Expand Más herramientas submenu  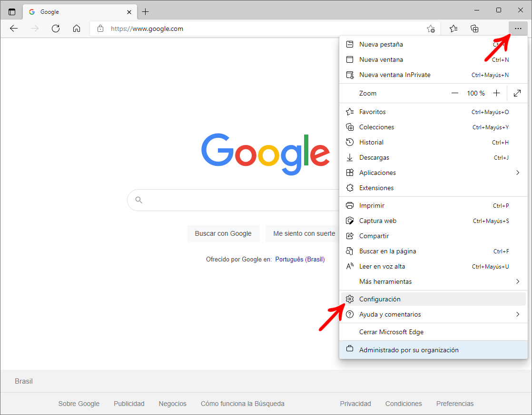[433, 281]
